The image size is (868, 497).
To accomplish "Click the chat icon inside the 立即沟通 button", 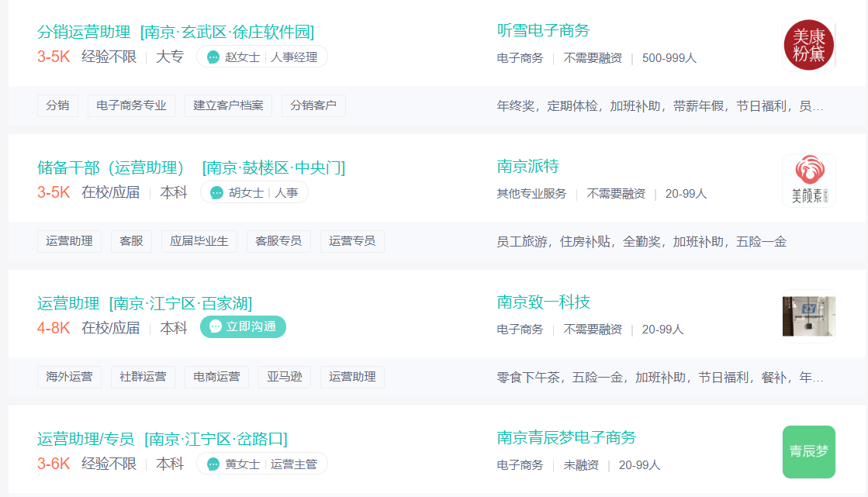I will click(x=214, y=327).
